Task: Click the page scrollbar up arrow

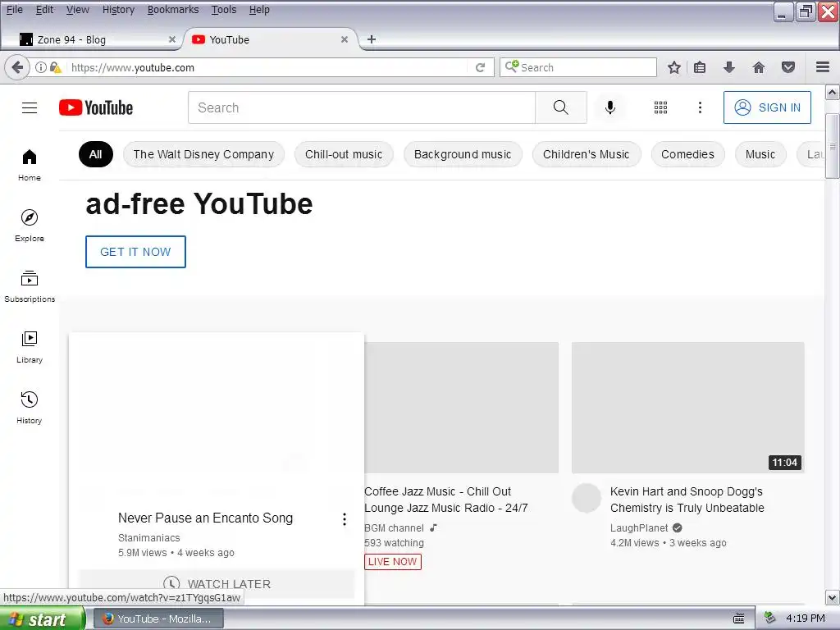Action: tap(832, 93)
